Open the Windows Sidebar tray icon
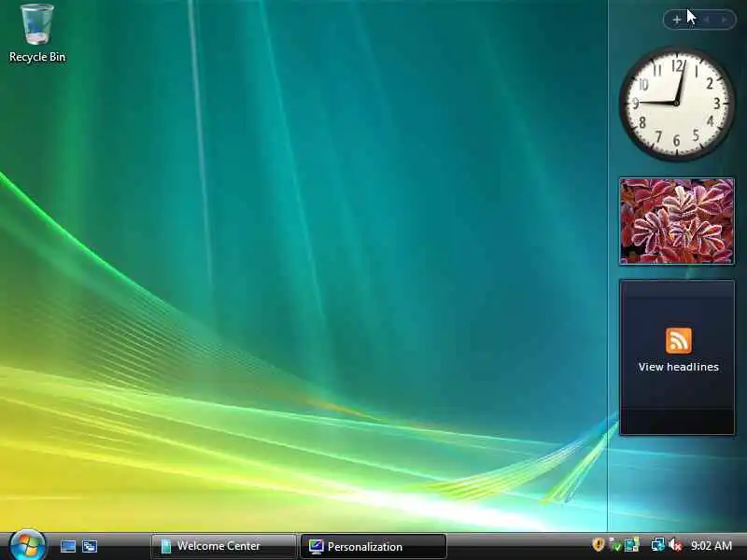Screen dimensions: 747x560 tap(632, 545)
